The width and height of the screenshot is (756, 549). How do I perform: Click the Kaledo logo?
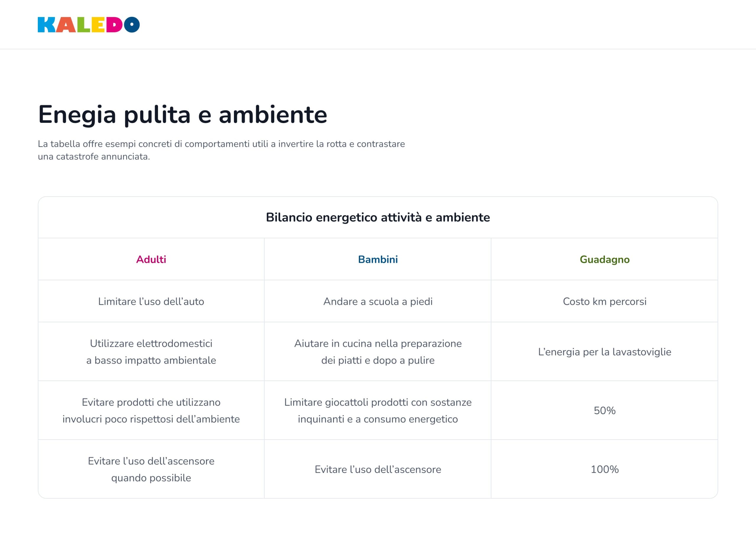89,25
